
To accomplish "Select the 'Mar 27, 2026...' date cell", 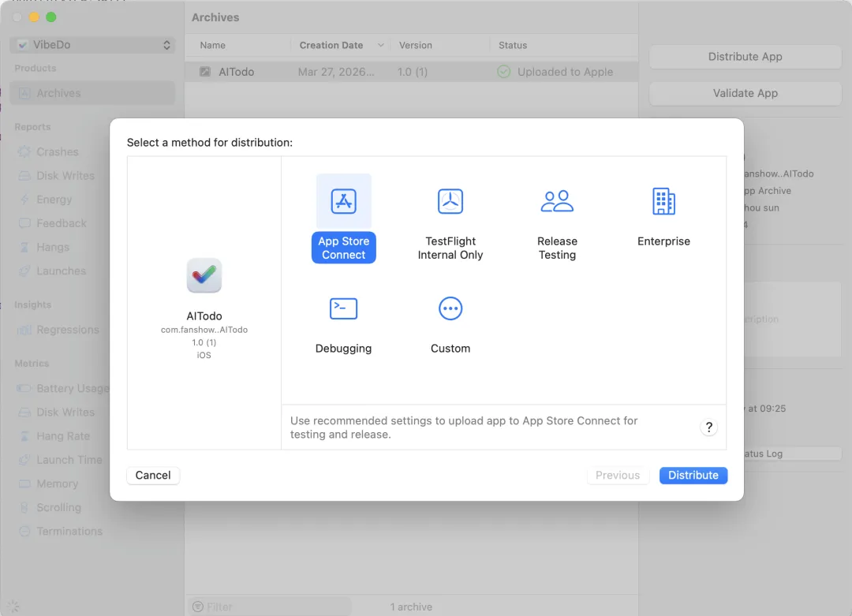I will (336, 72).
